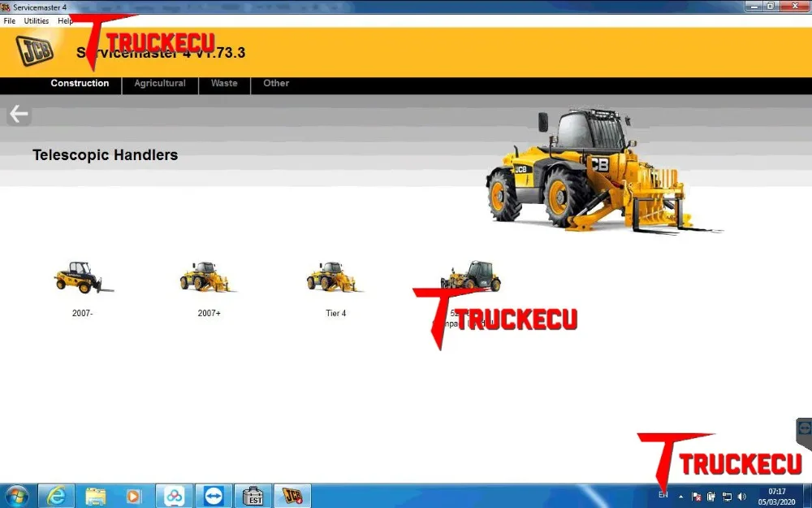Select the compact loadall machine thumbnail

(470, 276)
